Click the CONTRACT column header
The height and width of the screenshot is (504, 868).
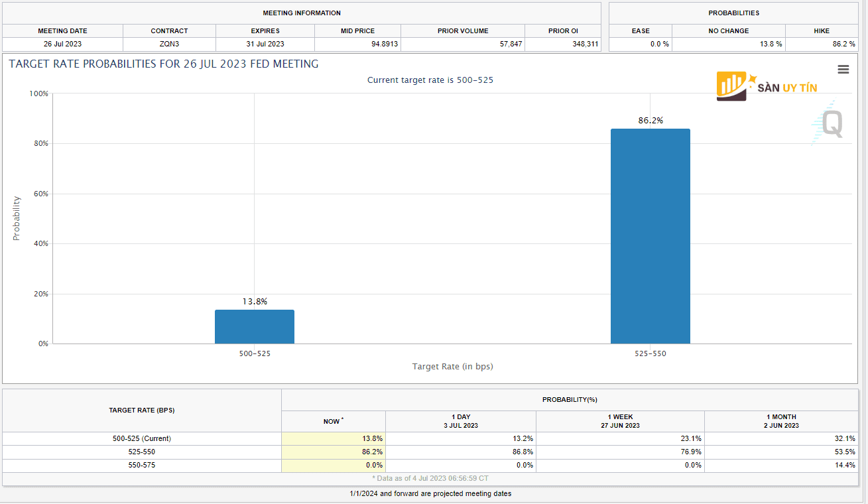click(169, 31)
